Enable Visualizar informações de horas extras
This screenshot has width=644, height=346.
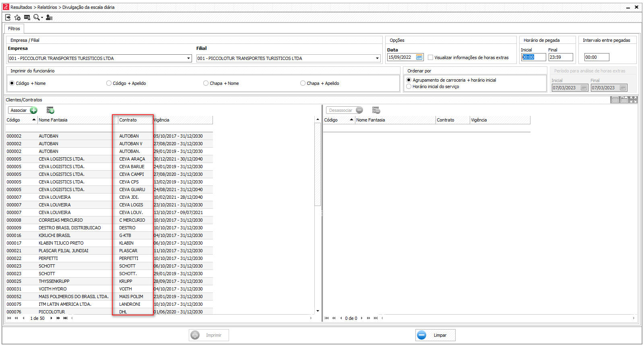pos(430,58)
